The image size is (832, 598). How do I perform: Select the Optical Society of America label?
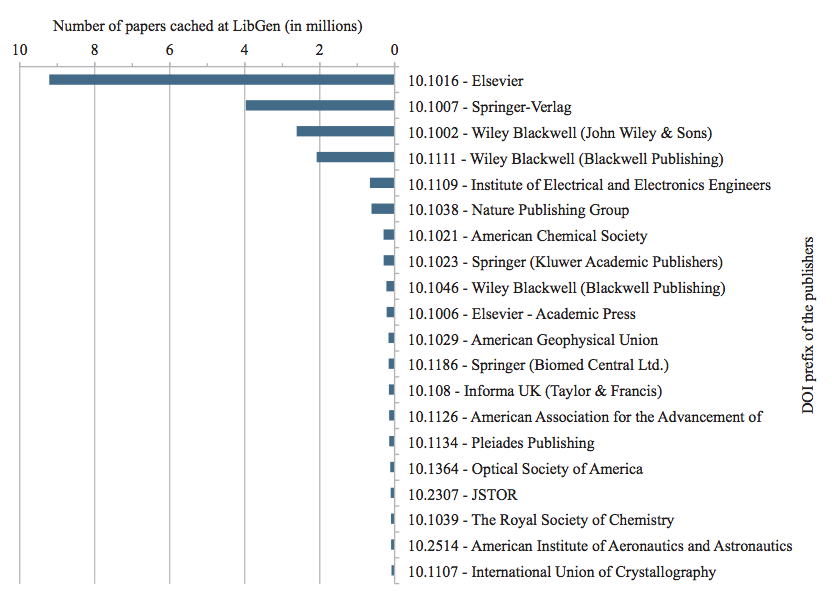(x=525, y=469)
